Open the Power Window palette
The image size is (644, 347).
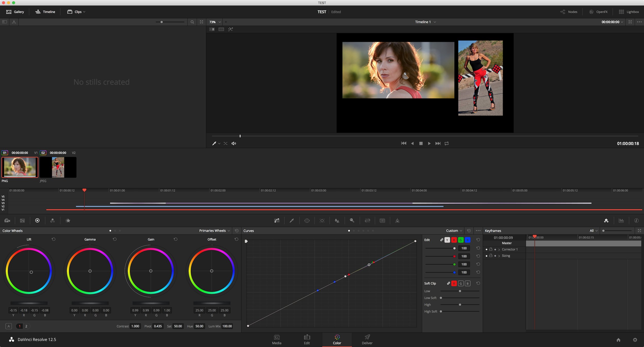[307, 221]
